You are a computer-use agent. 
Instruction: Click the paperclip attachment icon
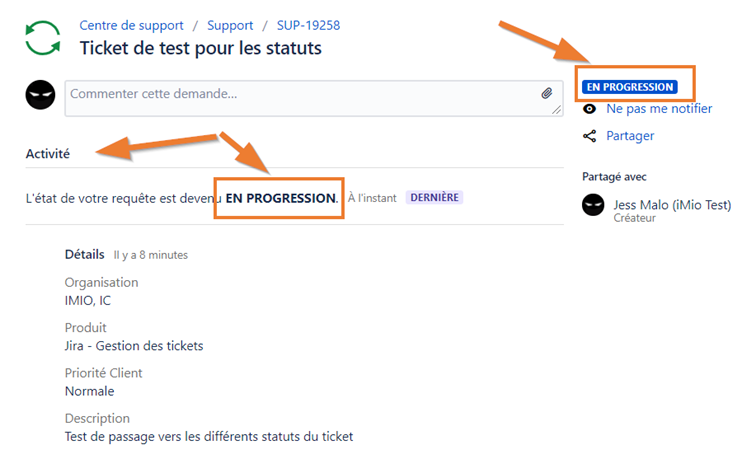(x=546, y=93)
